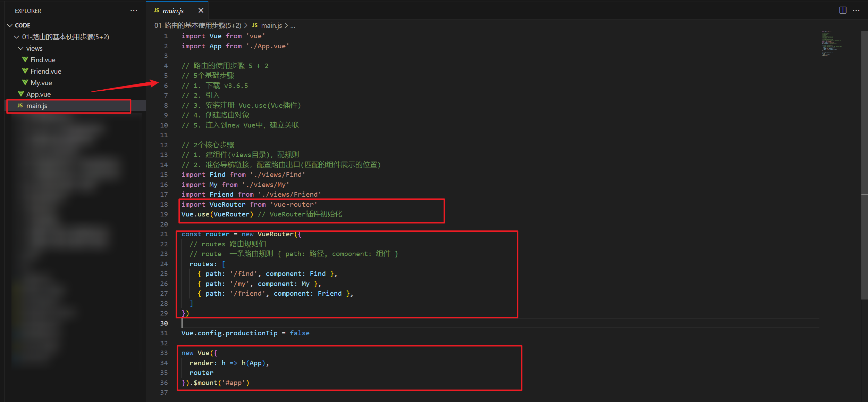Open My.vue from the explorer
Viewport: 868px width, 402px height.
tap(41, 83)
